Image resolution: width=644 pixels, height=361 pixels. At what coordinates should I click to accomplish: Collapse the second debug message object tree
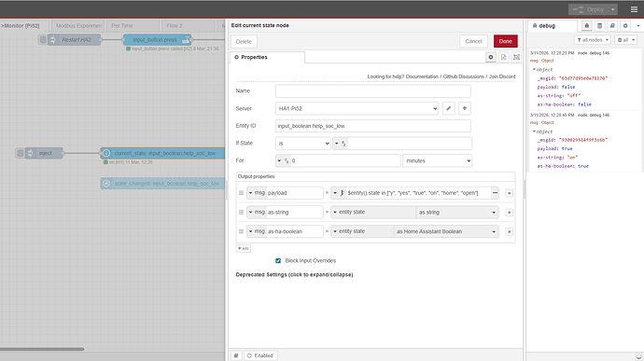(x=535, y=132)
